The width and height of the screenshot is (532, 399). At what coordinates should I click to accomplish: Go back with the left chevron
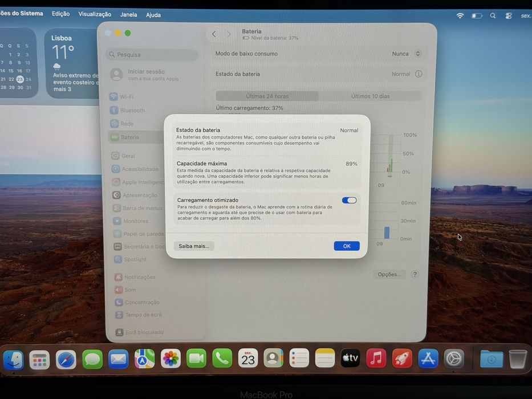(x=214, y=34)
